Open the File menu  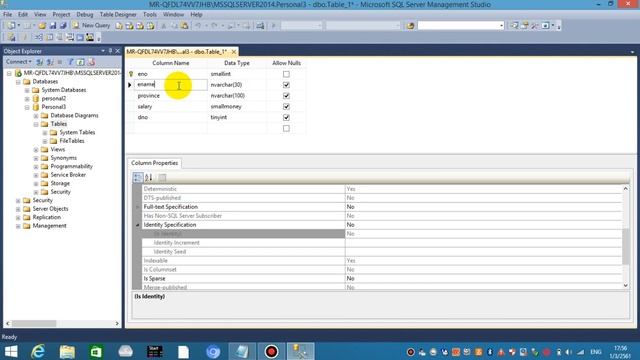click(x=7, y=14)
